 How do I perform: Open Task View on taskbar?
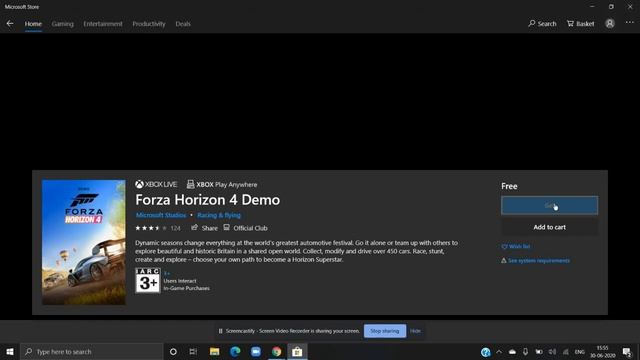coord(193,351)
